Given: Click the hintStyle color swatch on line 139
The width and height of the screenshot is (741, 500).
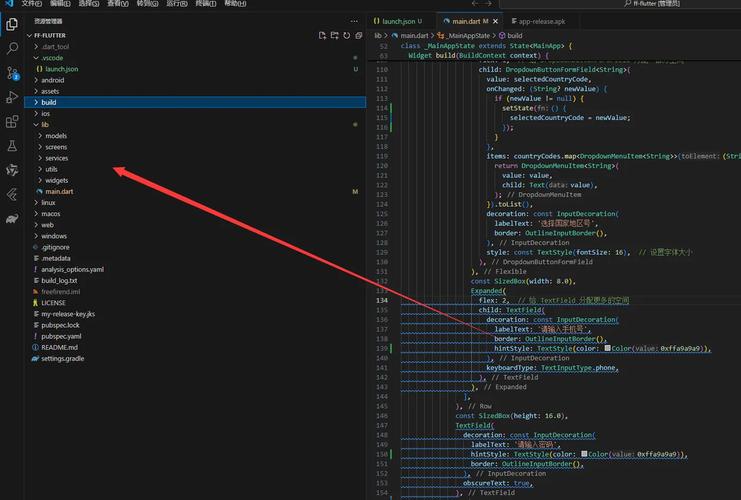Looking at the screenshot, I should [x=607, y=349].
